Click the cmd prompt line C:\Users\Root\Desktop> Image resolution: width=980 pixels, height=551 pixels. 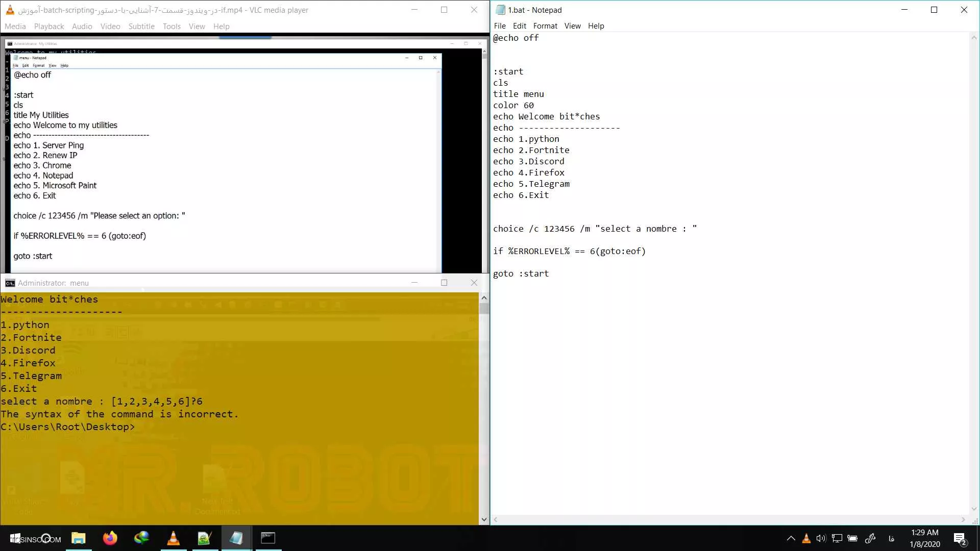tap(68, 427)
